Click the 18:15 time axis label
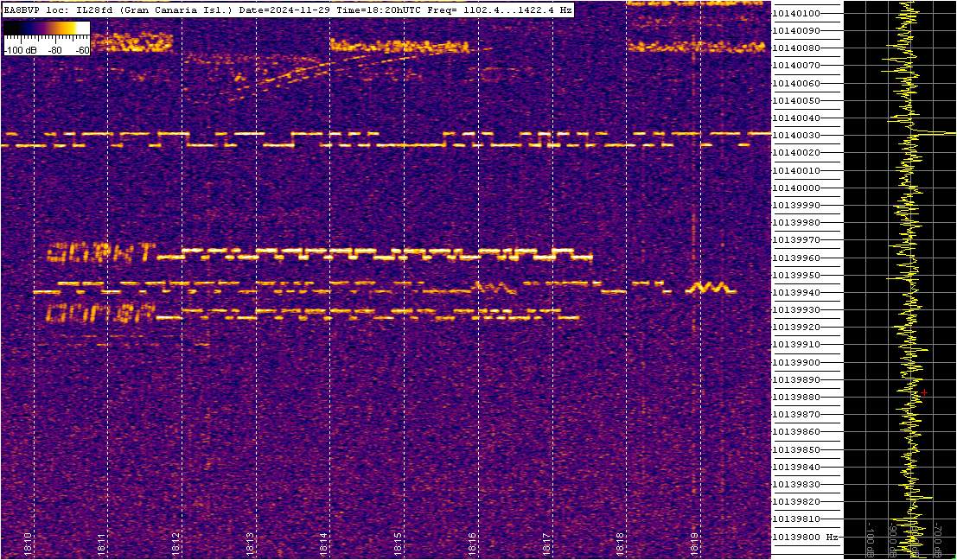This screenshot has width=957, height=560. [x=399, y=544]
